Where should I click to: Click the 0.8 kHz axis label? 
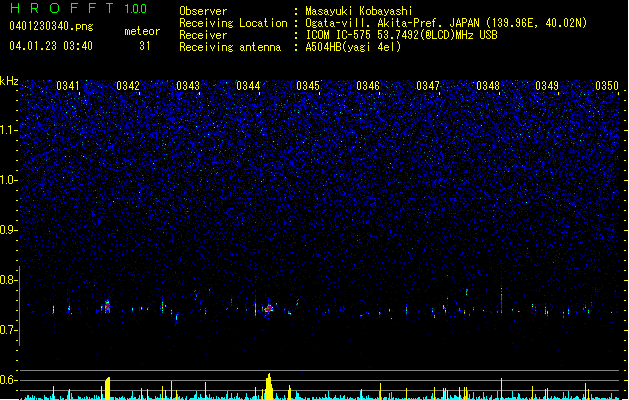tap(9, 280)
